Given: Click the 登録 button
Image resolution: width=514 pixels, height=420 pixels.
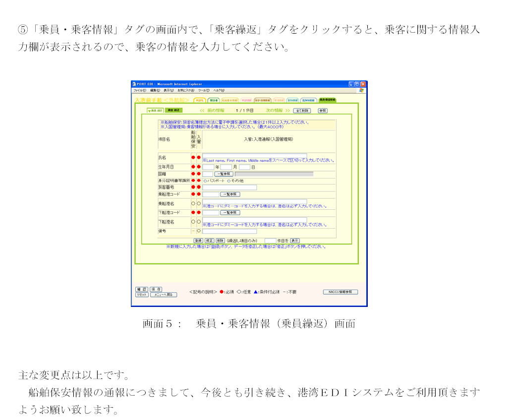Looking at the screenshot, I should (198, 240).
